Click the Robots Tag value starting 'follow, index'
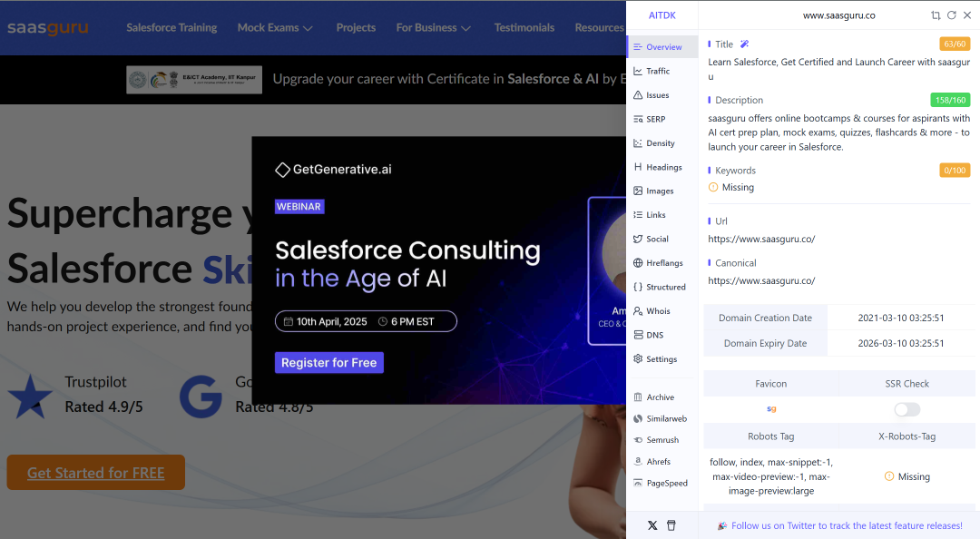Screen dimensions: 980x539 771,476
